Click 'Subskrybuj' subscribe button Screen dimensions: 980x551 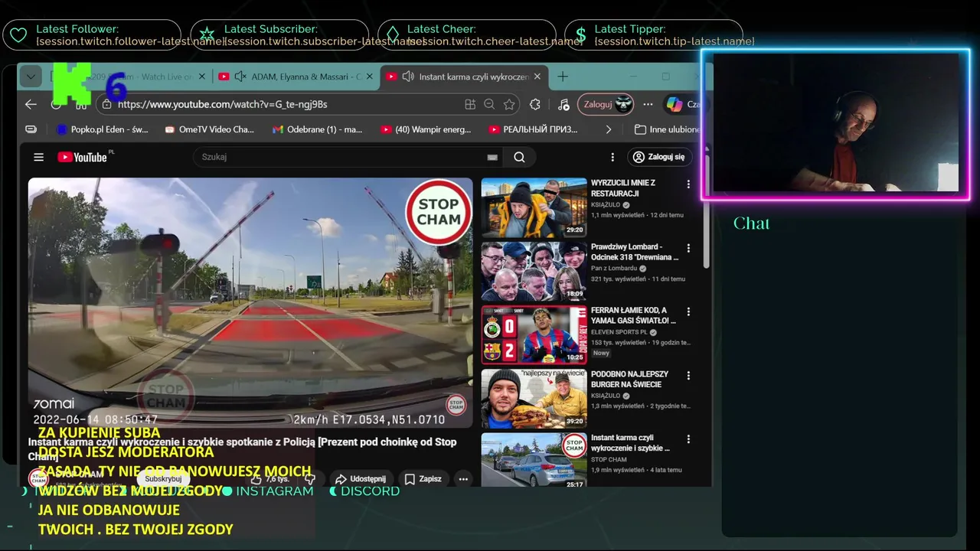click(163, 479)
